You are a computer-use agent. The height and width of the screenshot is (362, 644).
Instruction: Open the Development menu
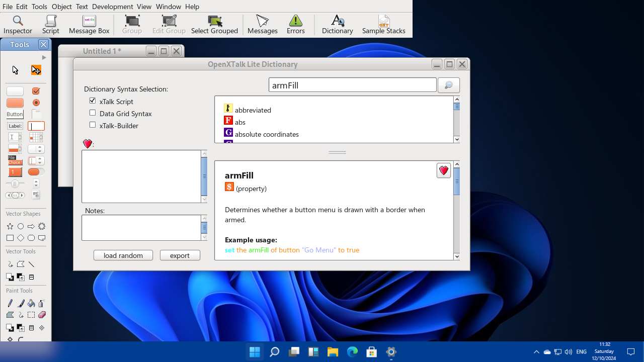pos(113,7)
